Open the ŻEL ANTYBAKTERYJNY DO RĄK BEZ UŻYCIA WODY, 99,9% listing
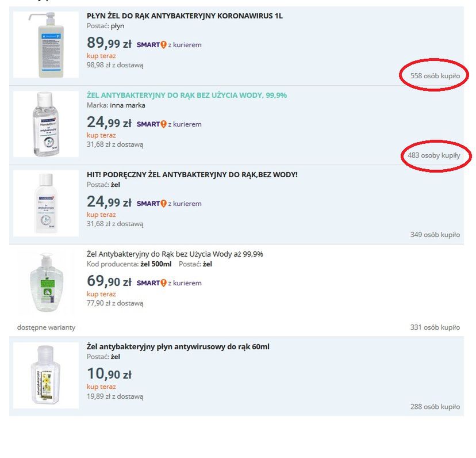This screenshot has height=458, width=476. point(186,96)
